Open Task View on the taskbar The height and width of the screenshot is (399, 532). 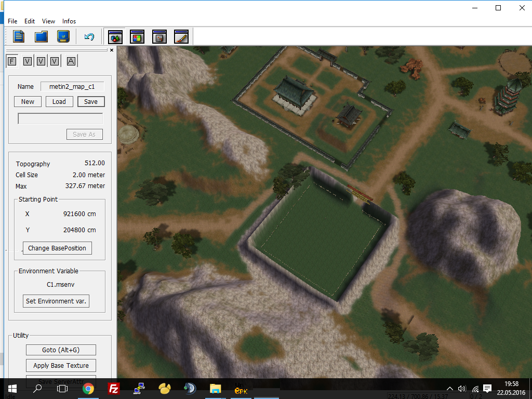tap(62, 389)
